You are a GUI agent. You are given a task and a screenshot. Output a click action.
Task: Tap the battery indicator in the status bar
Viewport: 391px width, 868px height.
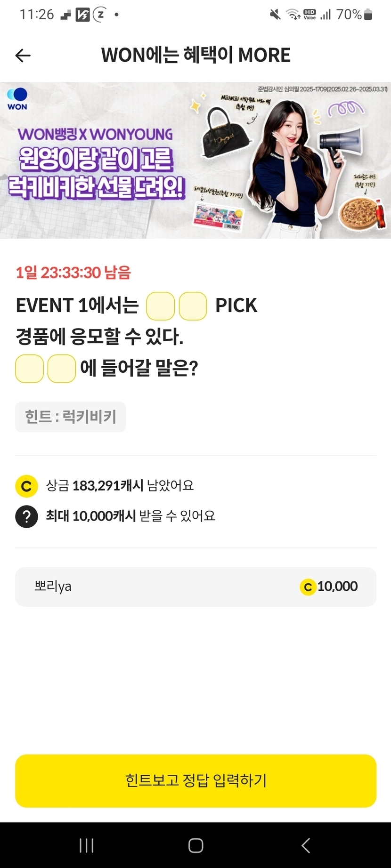tap(368, 15)
